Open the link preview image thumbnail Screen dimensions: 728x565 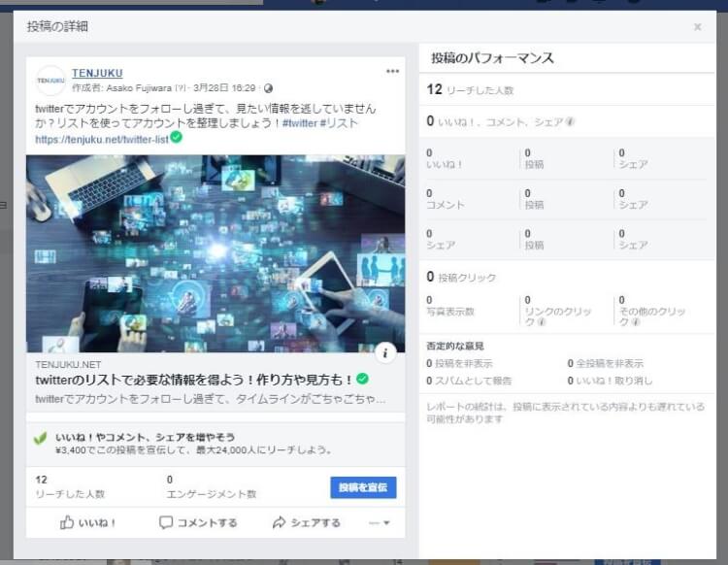coord(215,252)
